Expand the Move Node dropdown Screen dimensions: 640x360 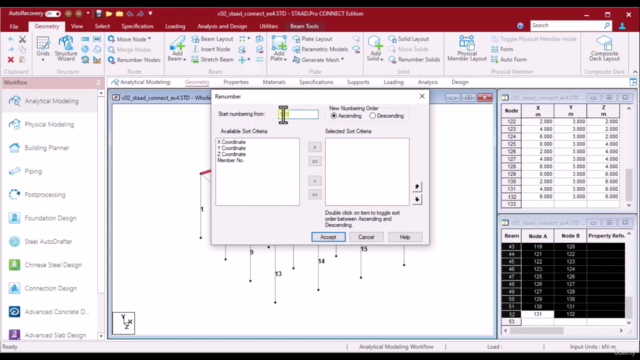pos(149,39)
